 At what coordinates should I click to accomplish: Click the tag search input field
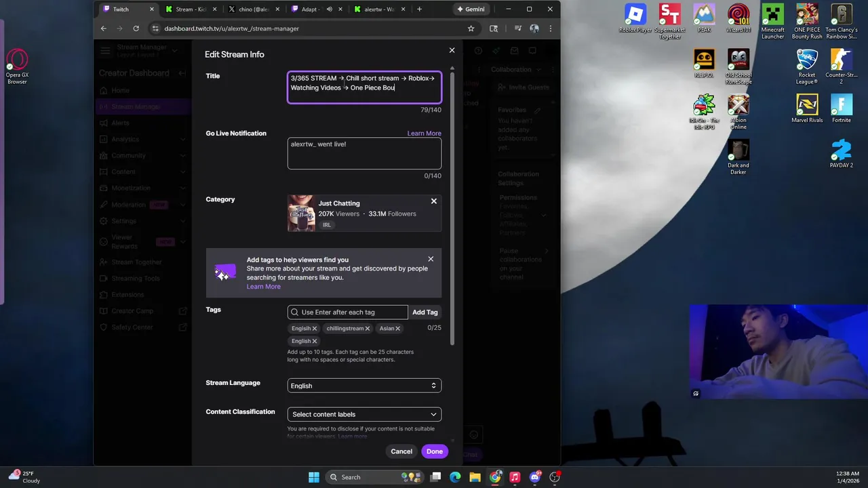[348, 312]
